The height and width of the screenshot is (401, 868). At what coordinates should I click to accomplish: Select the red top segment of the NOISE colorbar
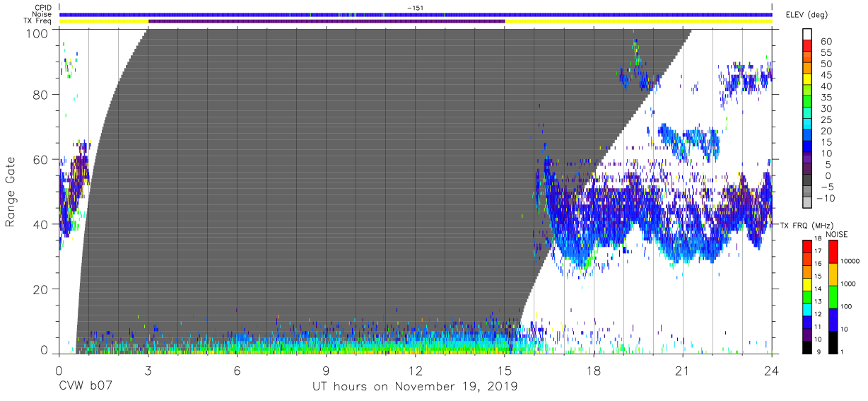click(833, 252)
